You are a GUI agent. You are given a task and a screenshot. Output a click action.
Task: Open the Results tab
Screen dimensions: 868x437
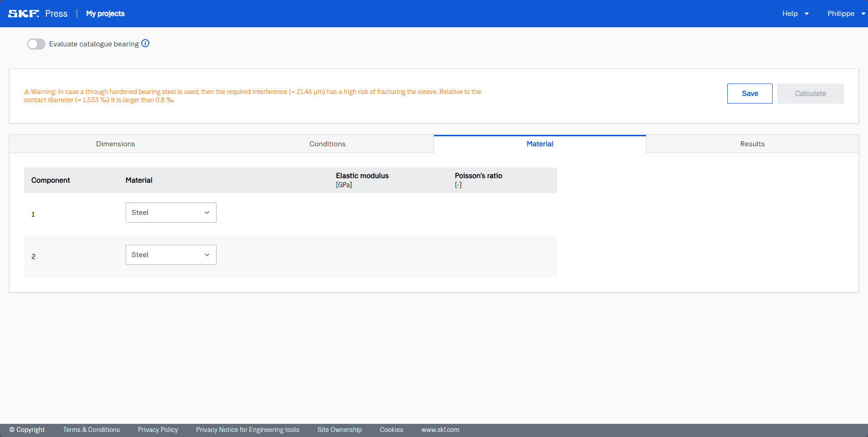point(752,144)
